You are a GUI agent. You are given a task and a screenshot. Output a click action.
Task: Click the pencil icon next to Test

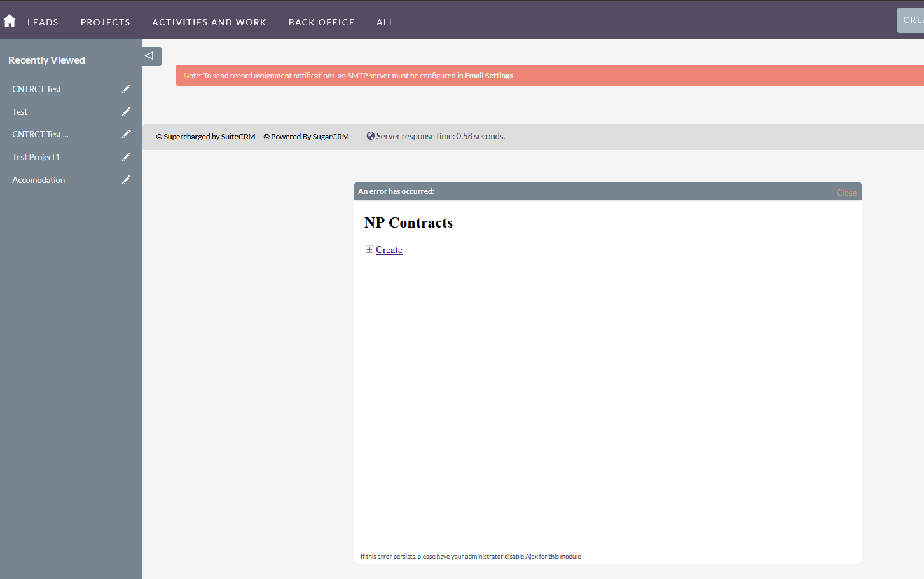click(x=126, y=112)
